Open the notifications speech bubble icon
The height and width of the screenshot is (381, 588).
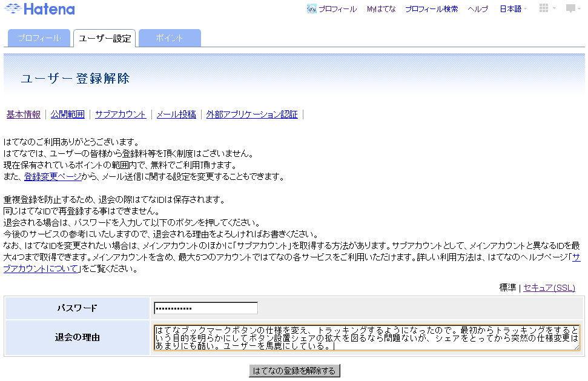(x=570, y=8)
